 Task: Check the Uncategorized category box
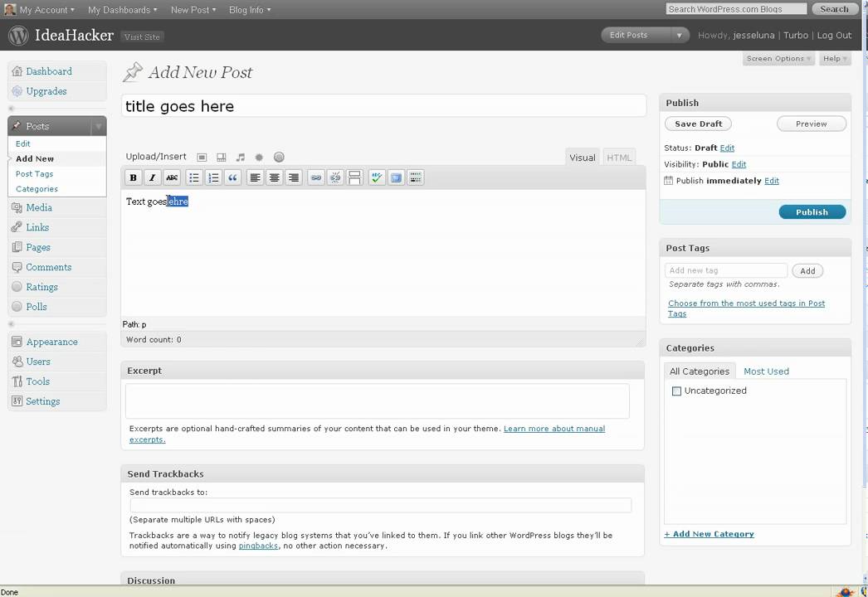click(x=676, y=391)
